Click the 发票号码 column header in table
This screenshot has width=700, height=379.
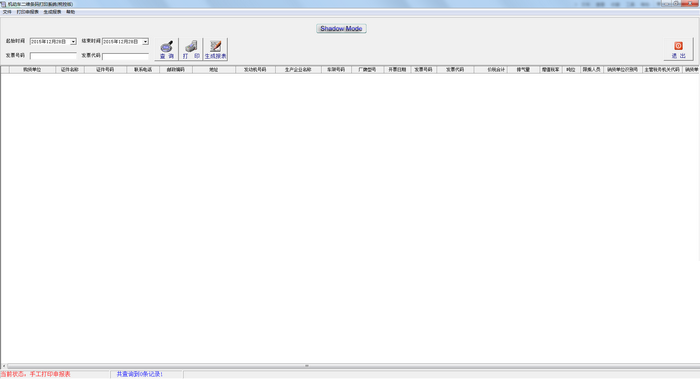[x=423, y=70]
